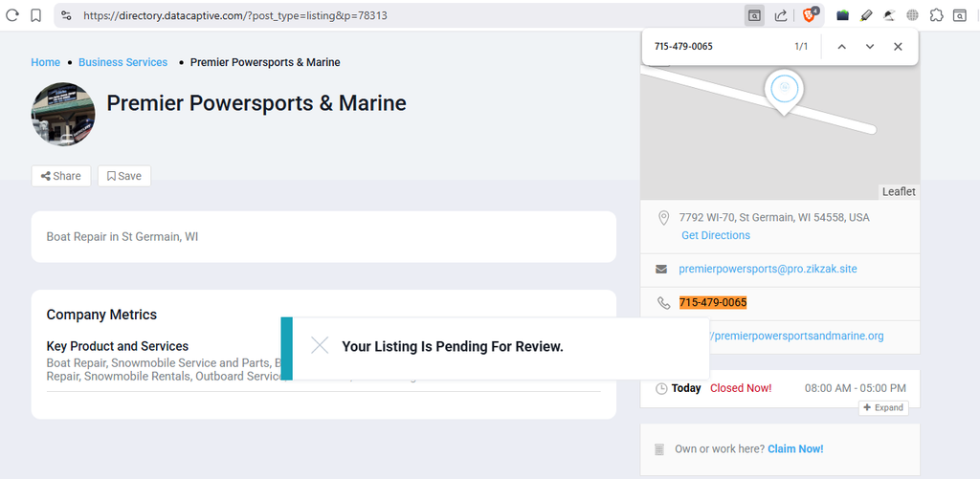Open the dark folder extension icon

coord(842,15)
